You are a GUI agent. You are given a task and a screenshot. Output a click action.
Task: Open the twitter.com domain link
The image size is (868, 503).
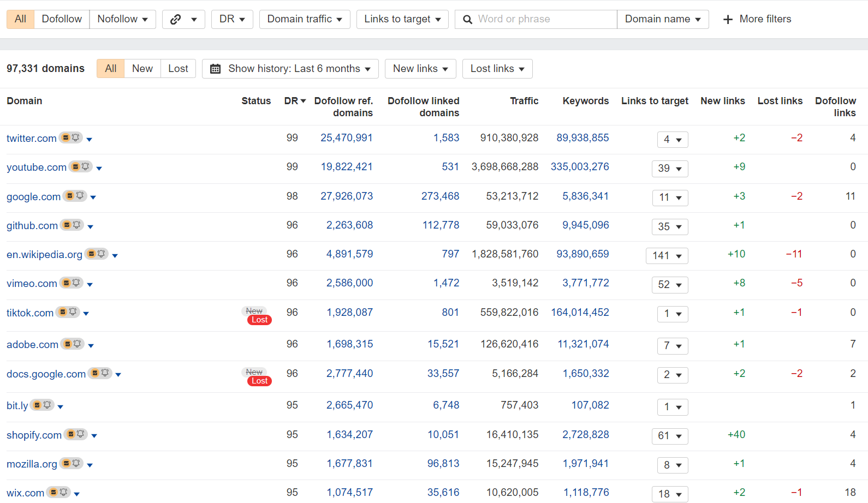32,139
